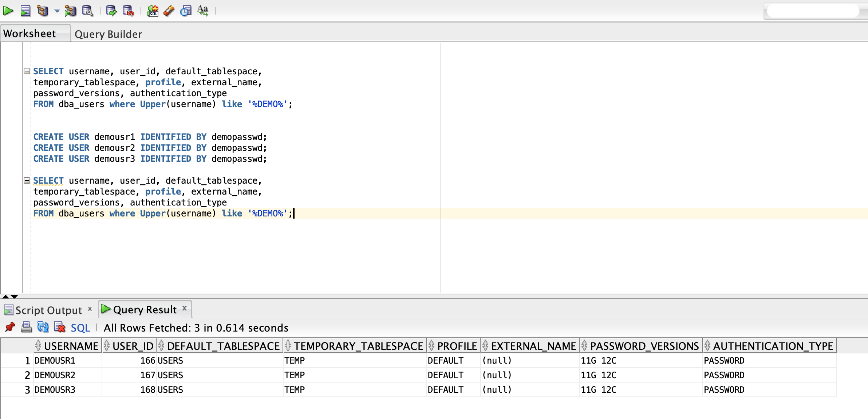Click the printer icon in results toolbar
The height and width of the screenshot is (419, 868).
tap(26, 327)
